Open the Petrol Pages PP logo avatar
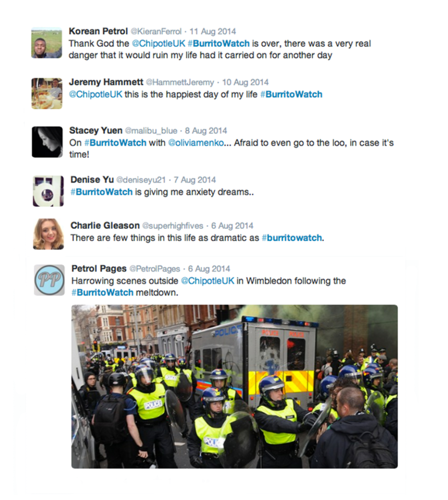 (x=49, y=280)
